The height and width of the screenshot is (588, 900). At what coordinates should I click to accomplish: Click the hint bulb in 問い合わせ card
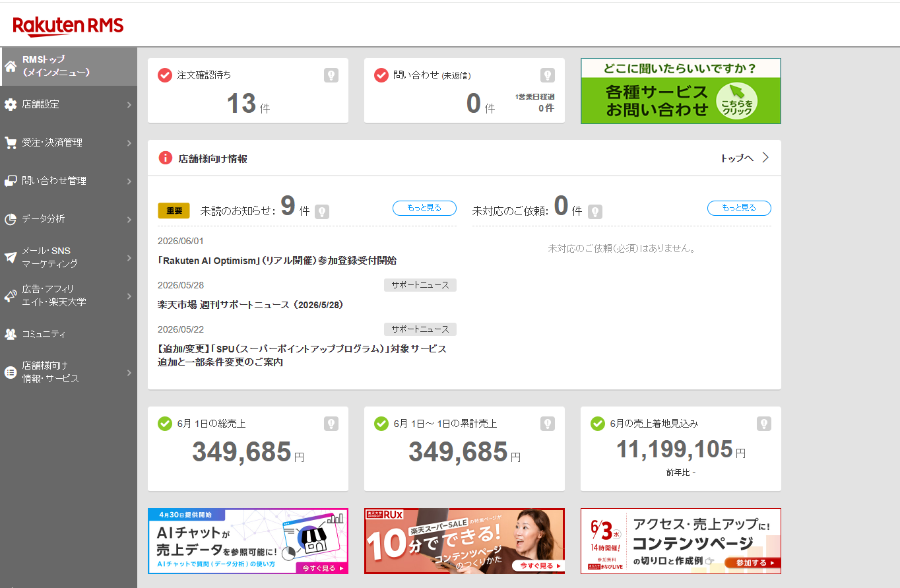[x=548, y=75]
